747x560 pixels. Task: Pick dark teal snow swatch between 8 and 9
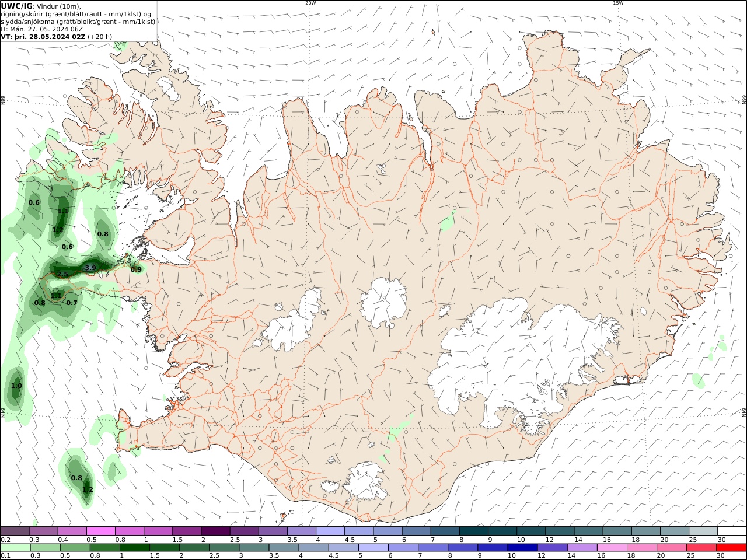click(x=473, y=531)
